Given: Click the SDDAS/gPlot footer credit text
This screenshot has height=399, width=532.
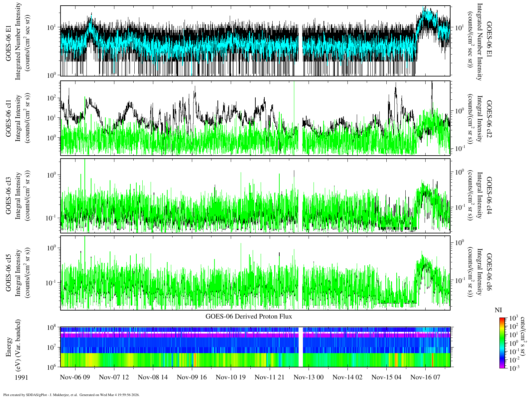Looking at the screenshot, I should (71, 395).
